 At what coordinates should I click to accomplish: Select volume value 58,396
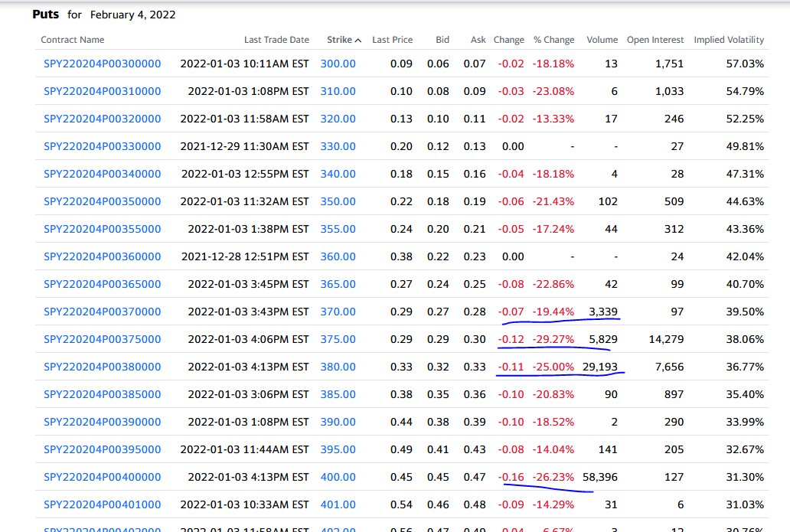pos(600,477)
